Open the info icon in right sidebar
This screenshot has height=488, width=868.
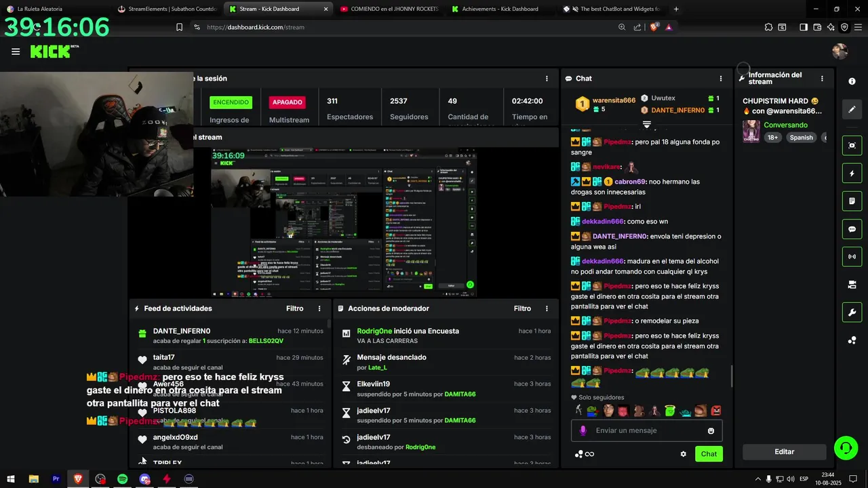(x=852, y=81)
